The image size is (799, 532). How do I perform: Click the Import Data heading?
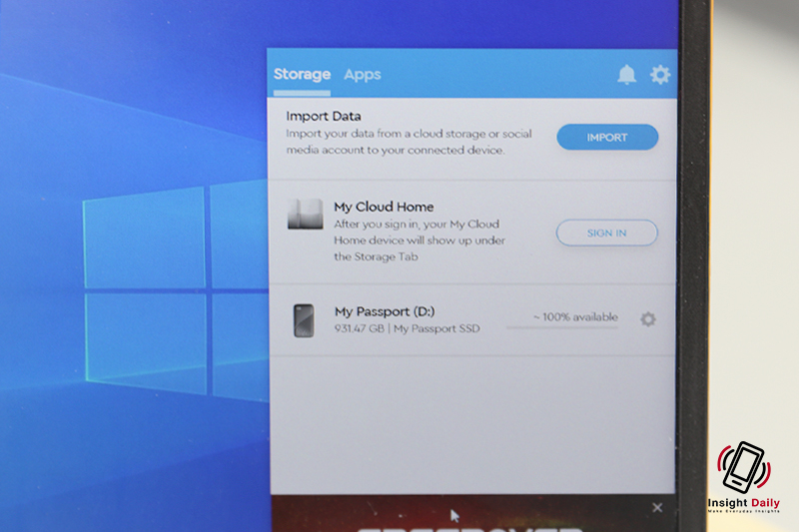tap(324, 116)
